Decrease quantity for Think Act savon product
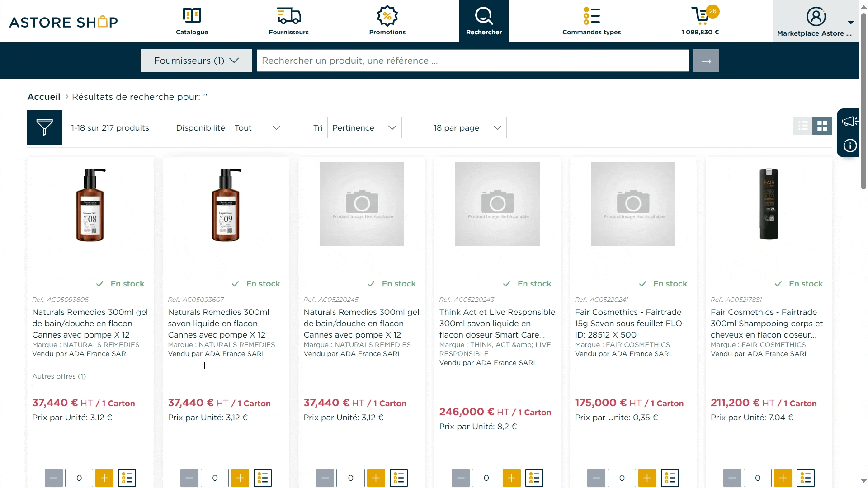Screen dimensions: 868x488 coord(461,478)
